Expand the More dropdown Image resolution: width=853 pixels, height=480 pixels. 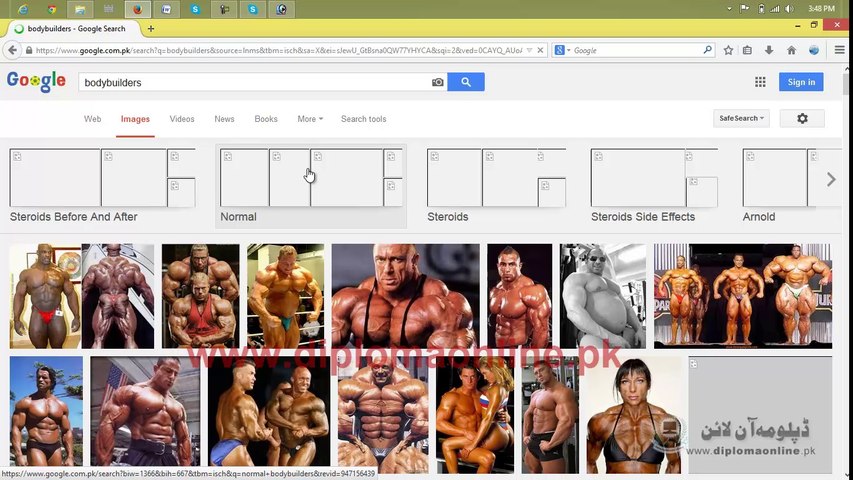click(310, 119)
